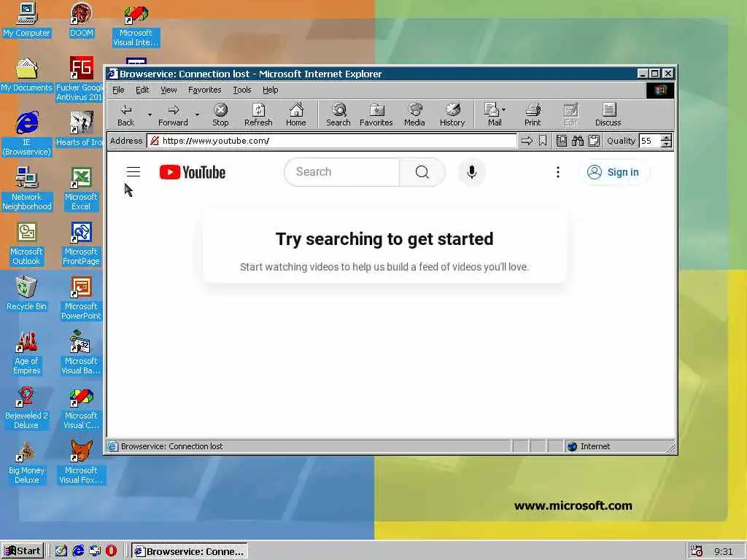
Task: Click the Browservice taskbar window button
Action: point(190,551)
